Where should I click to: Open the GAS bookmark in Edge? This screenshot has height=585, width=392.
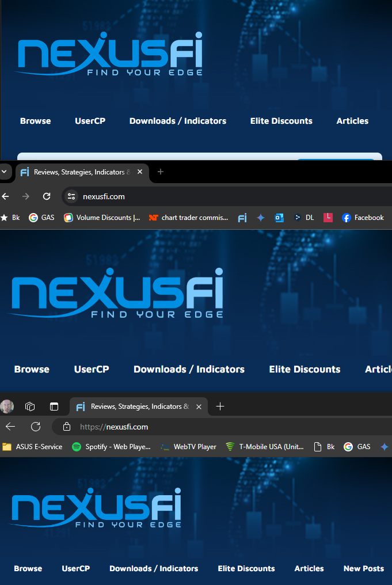point(357,447)
